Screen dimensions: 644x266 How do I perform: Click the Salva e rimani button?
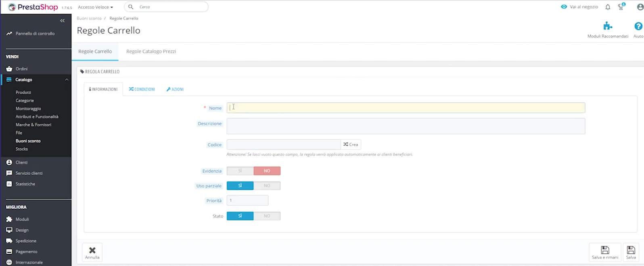pyautogui.click(x=605, y=252)
